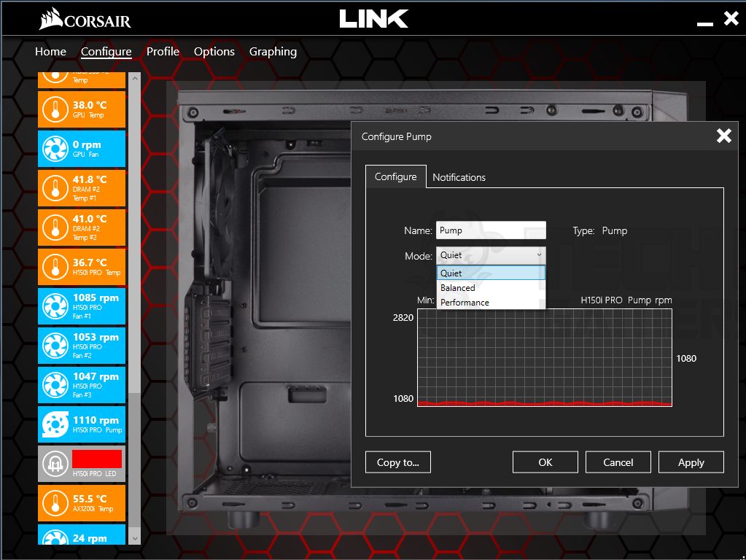This screenshot has width=746, height=560.
Task: Click the fan icon of the 24 rpm tile
Action: [x=55, y=537]
